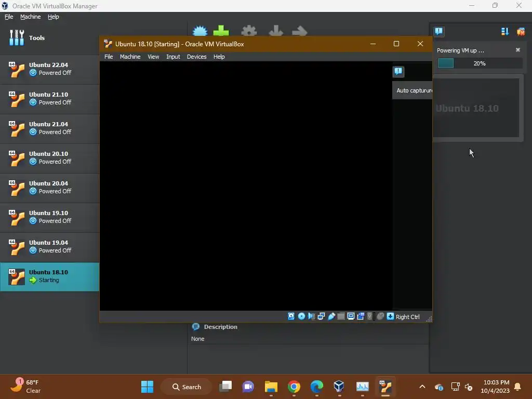532x399 pixels.
Task: Open the Windows Start menu
Action: [x=147, y=387]
